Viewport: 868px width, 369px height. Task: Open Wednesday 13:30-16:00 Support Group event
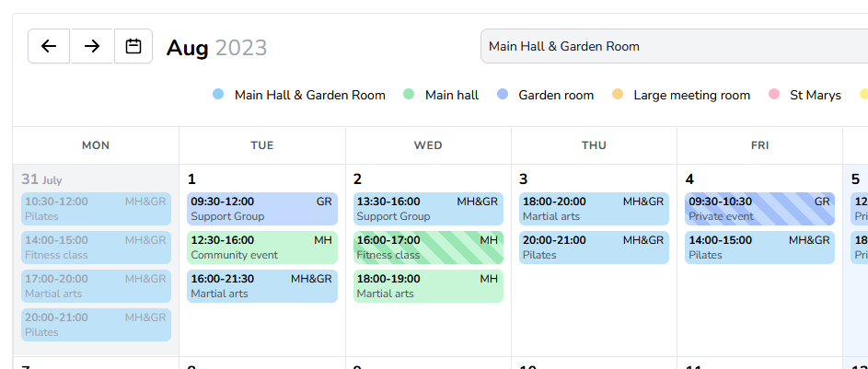pos(428,209)
